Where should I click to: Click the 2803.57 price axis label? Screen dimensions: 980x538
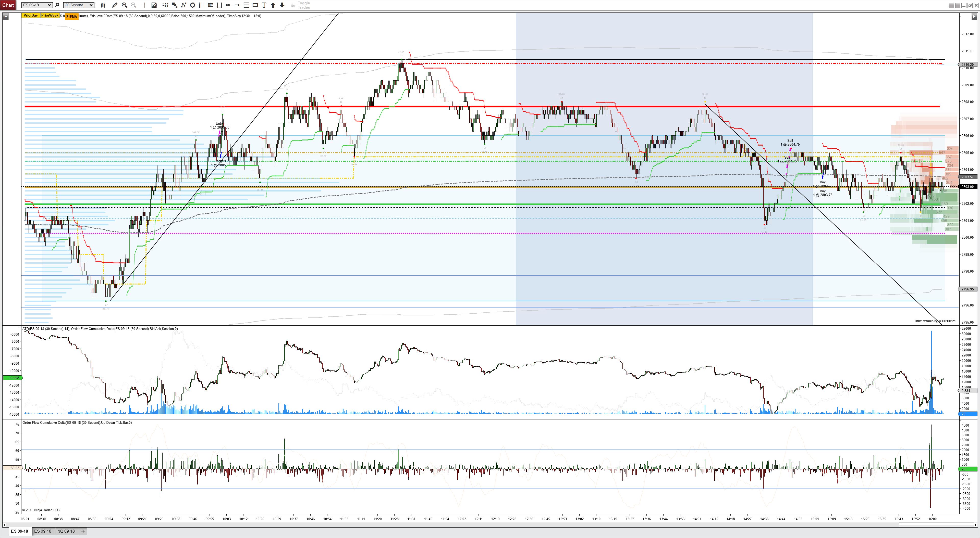pyautogui.click(x=967, y=177)
